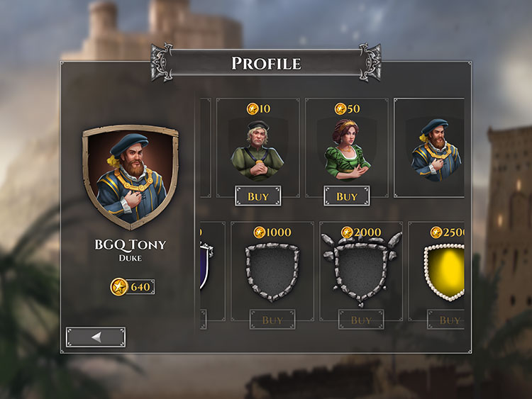Click the 2000-coin spiked stone shield frame
Screen dimensions: 532x399
(361, 273)
